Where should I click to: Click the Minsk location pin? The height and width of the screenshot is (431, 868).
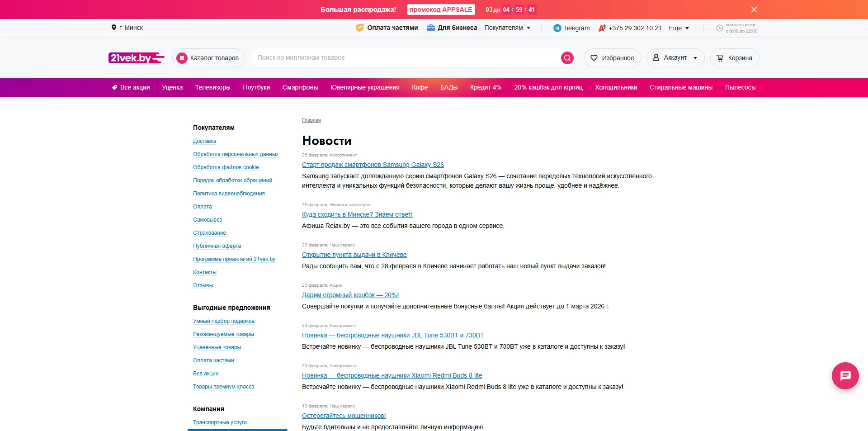114,28
